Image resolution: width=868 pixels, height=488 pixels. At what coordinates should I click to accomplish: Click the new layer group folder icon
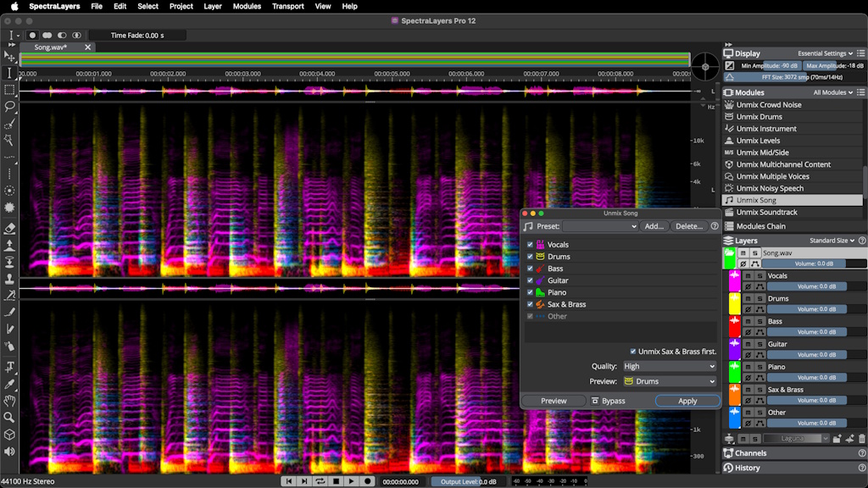coord(837,438)
